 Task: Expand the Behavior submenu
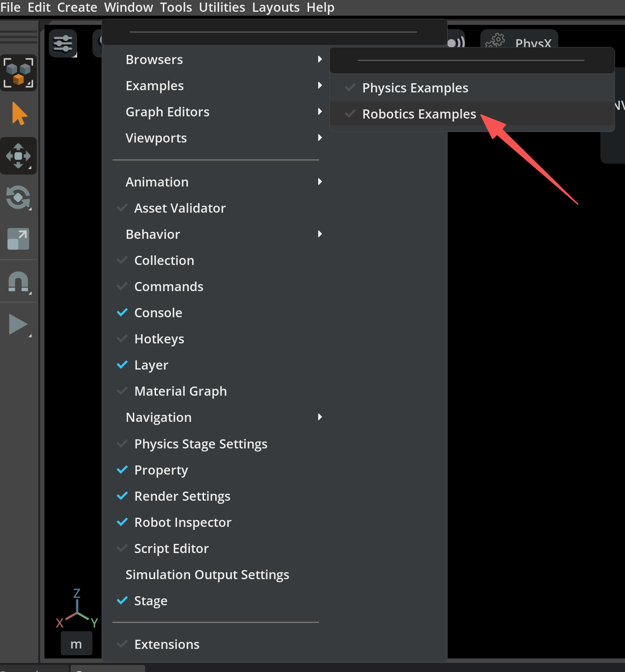216,234
